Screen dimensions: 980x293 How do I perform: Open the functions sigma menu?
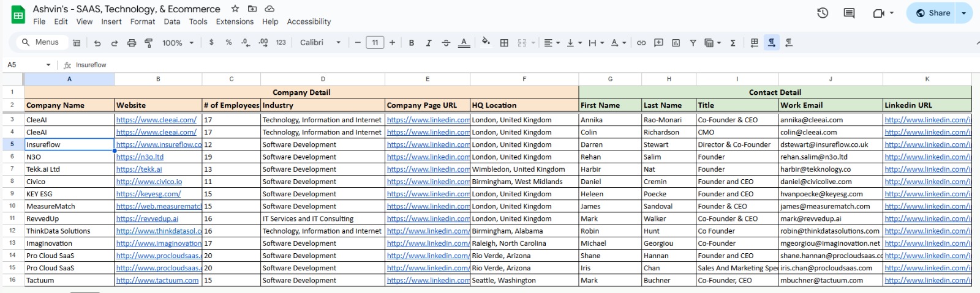click(x=733, y=43)
